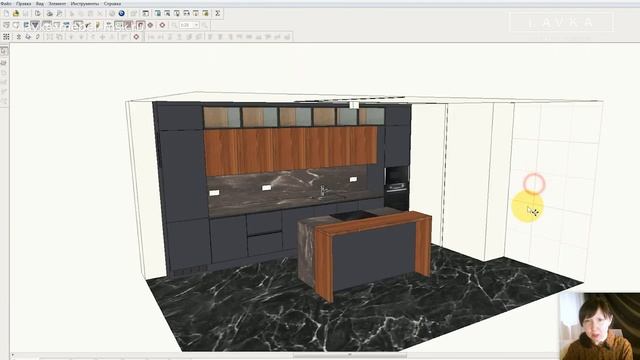
Task: Open the Правка menu
Action: tap(23, 3)
